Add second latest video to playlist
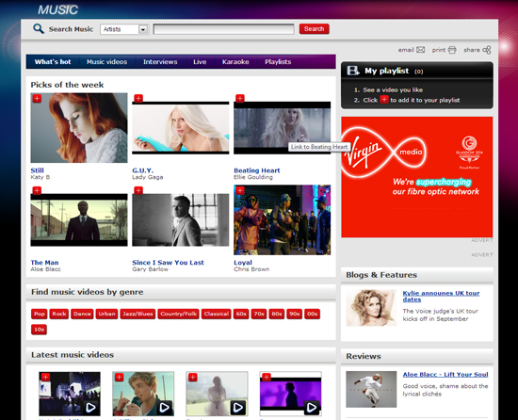Screen dimensions: 518x420 pyautogui.click(x=119, y=377)
